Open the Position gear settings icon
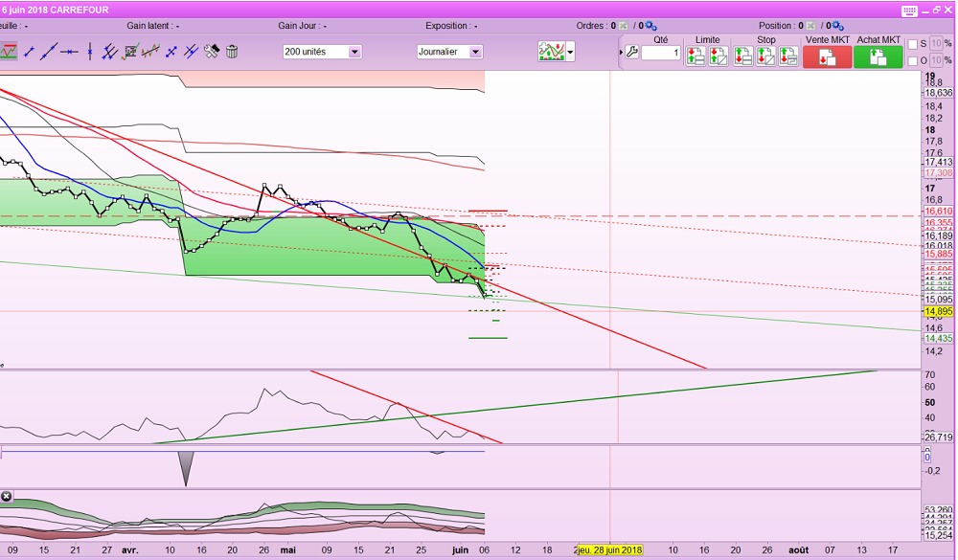 (x=837, y=26)
